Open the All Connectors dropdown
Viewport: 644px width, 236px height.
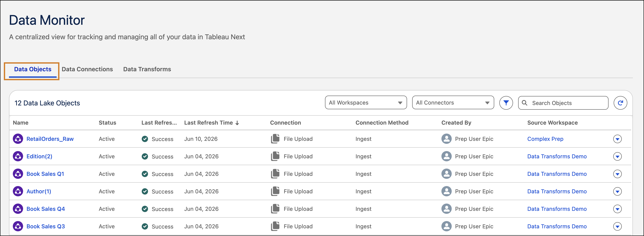tap(453, 102)
